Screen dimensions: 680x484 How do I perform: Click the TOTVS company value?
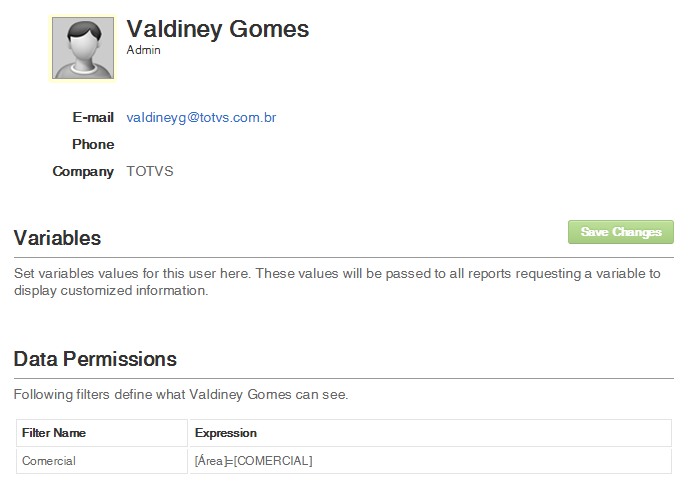(150, 172)
